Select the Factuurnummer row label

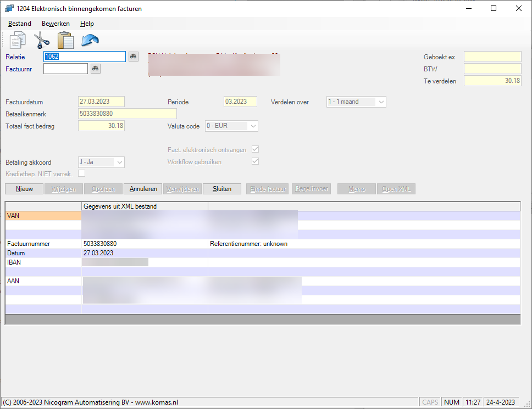click(43, 244)
